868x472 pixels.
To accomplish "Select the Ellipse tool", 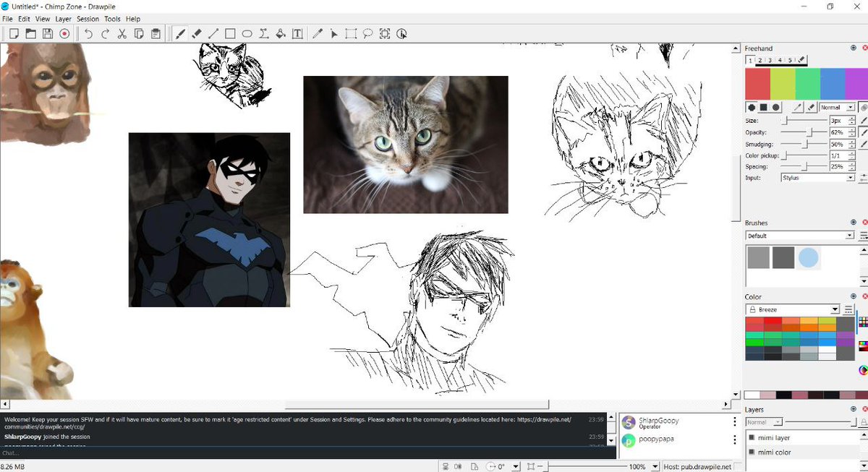I will (x=247, y=33).
